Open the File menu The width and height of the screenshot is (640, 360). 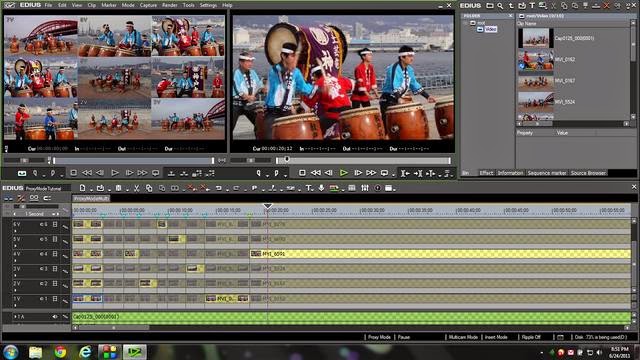[x=48, y=5]
